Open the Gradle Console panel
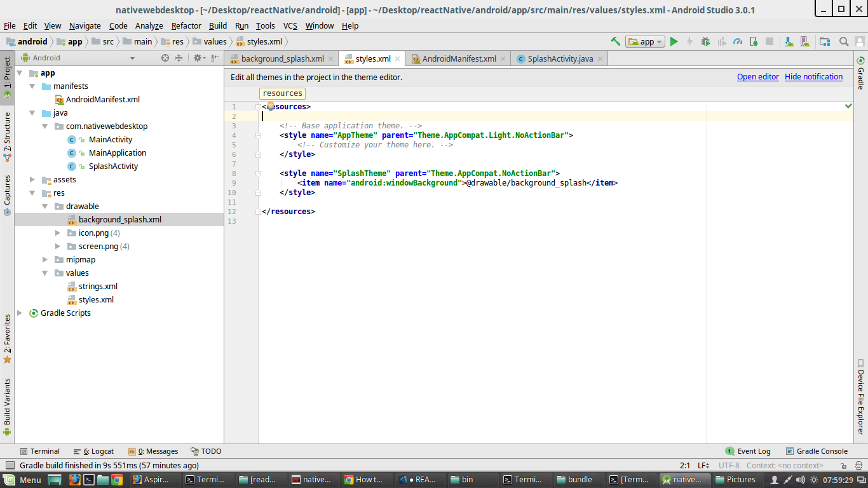This screenshot has width=868, height=488. 817,451
